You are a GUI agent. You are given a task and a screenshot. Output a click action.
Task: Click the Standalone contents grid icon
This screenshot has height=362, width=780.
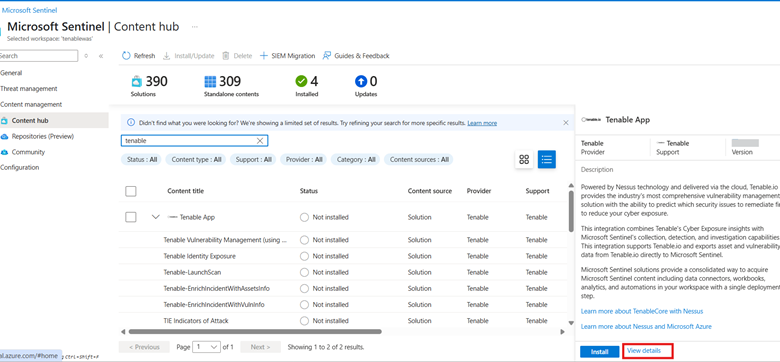click(210, 81)
